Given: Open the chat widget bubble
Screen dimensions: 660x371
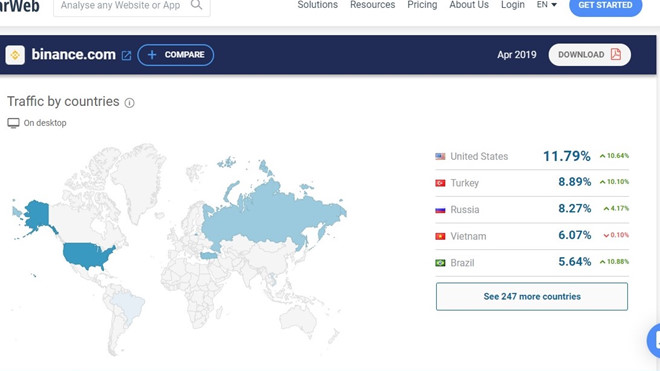Looking at the screenshot, I should pos(654,340).
